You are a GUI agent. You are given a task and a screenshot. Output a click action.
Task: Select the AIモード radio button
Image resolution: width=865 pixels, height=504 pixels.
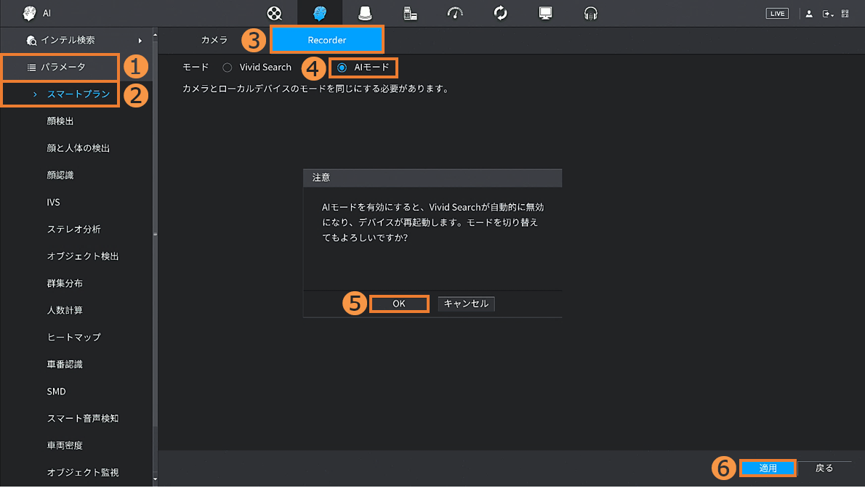[x=342, y=68]
